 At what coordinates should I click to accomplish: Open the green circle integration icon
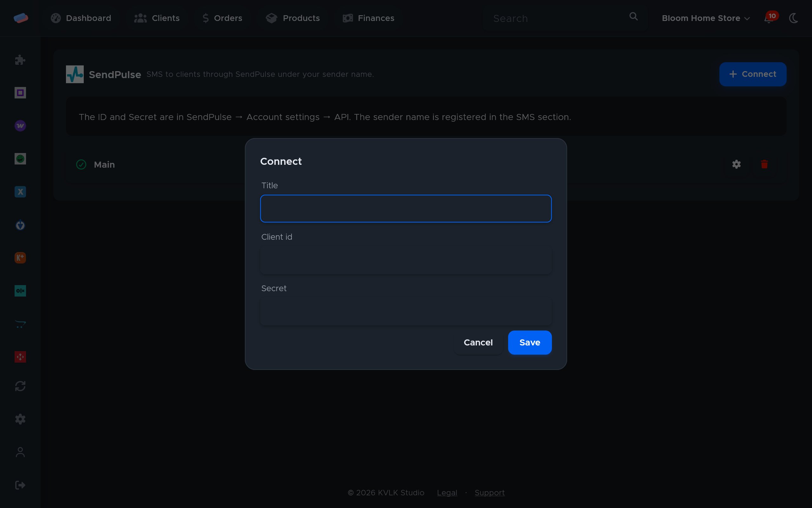[x=20, y=158]
